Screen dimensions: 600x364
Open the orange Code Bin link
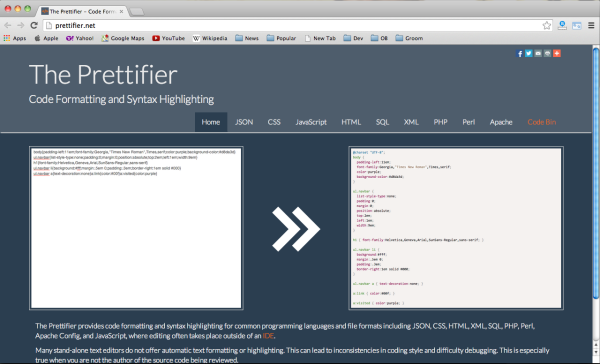click(541, 122)
